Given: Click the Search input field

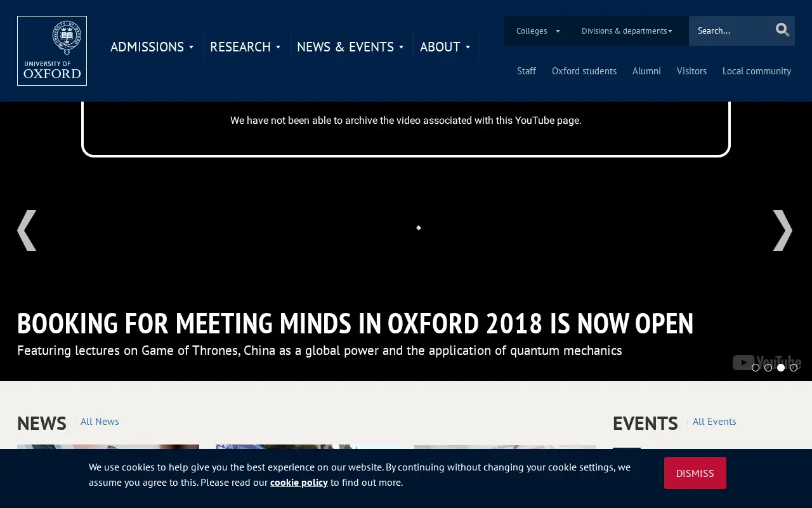Looking at the screenshot, I should [731, 30].
